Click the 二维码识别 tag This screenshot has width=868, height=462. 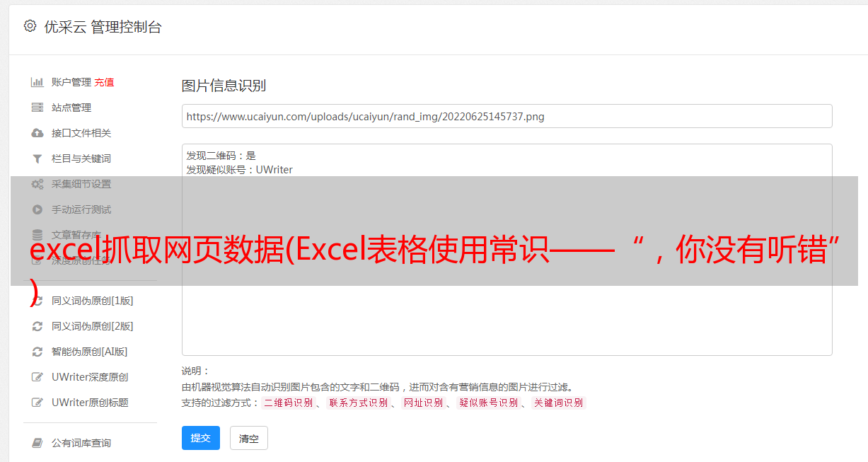(x=288, y=403)
